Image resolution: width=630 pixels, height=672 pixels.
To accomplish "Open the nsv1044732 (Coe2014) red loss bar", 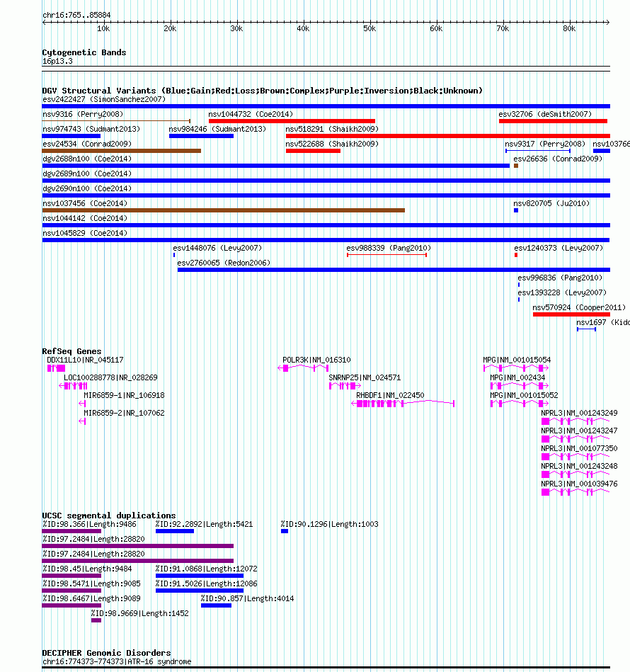I will [x=292, y=121].
